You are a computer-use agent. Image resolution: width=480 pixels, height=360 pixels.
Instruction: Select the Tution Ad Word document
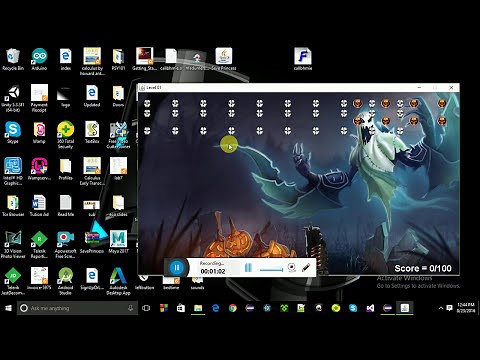pyautogui.click(x=39, y=206)
